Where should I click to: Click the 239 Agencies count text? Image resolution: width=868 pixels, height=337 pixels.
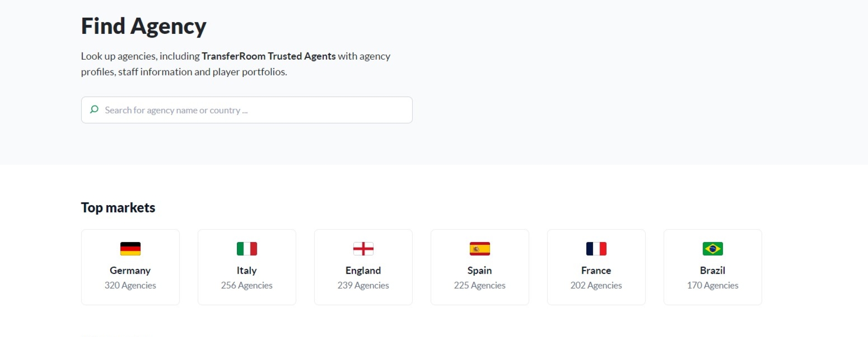363,286
